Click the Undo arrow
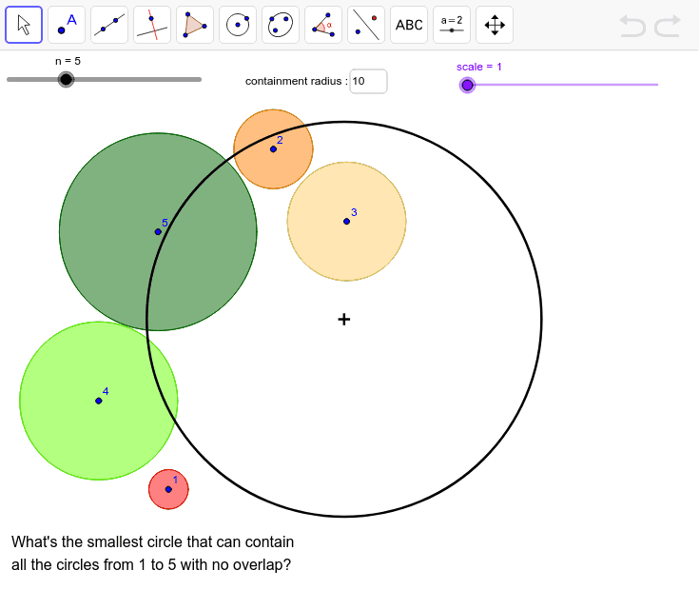The image size is (700, 590). 632,26
